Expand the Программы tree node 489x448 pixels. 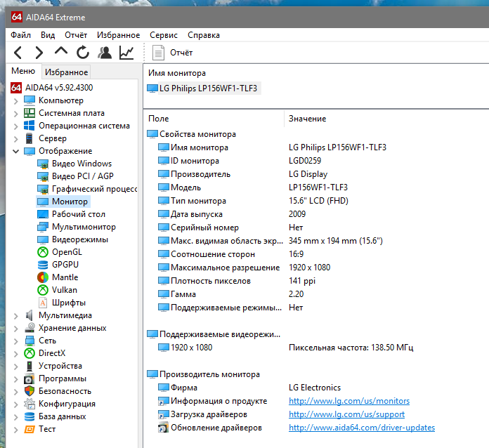[16, 379]
